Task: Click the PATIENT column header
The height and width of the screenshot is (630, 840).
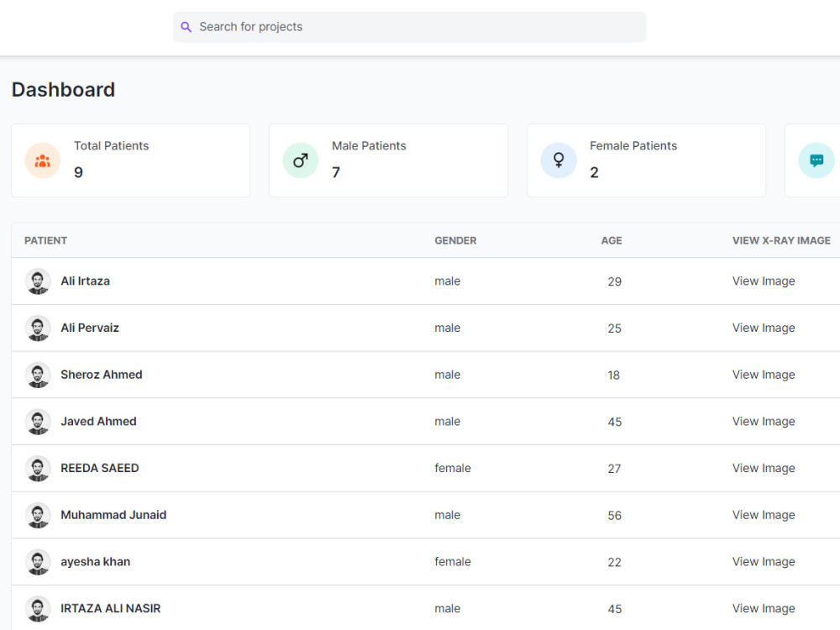Action: 45,240
